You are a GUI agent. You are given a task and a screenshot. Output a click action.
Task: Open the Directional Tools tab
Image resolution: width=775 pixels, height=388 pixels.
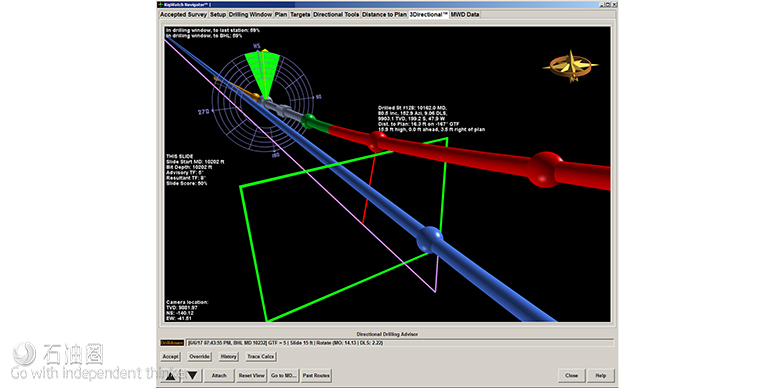coord(336,15)
